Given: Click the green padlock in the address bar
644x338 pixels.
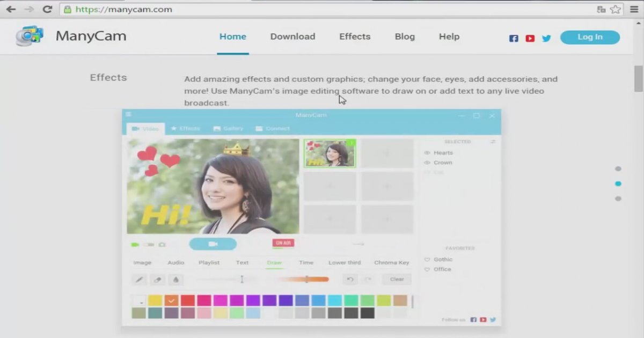Looking at the screenshot, I should point(67,9).
